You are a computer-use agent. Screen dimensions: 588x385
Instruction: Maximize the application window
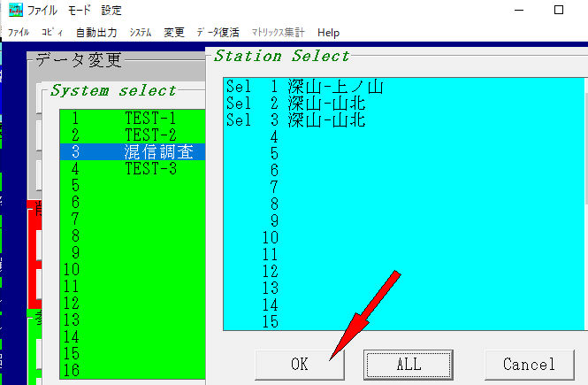pos(558,11)
